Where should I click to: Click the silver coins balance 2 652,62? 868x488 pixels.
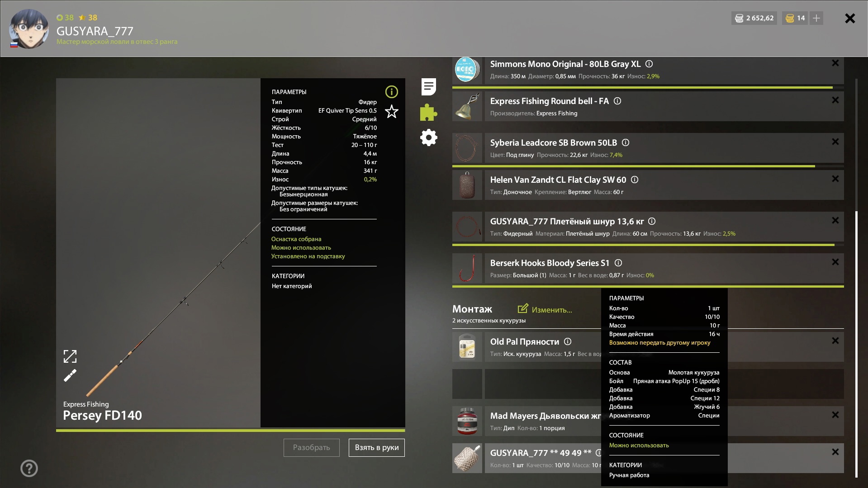754,18
